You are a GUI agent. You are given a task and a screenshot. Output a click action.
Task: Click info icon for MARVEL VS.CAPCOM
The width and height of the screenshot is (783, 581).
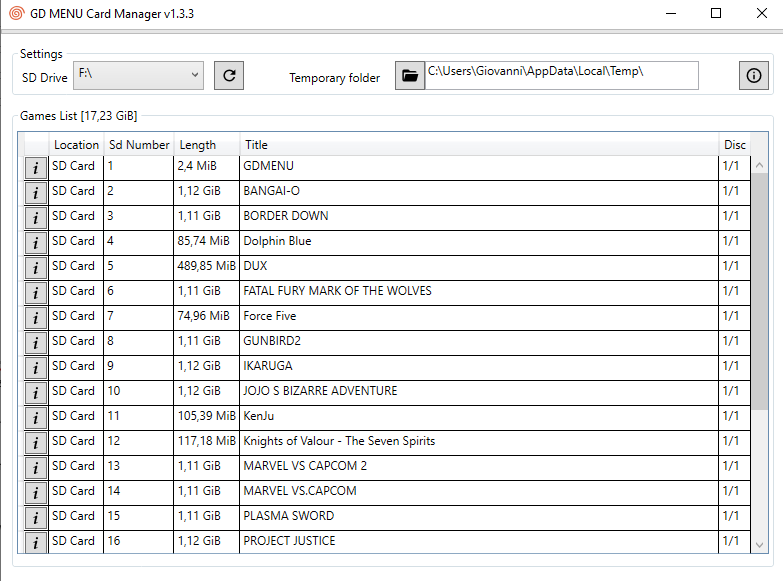[35, 493]
